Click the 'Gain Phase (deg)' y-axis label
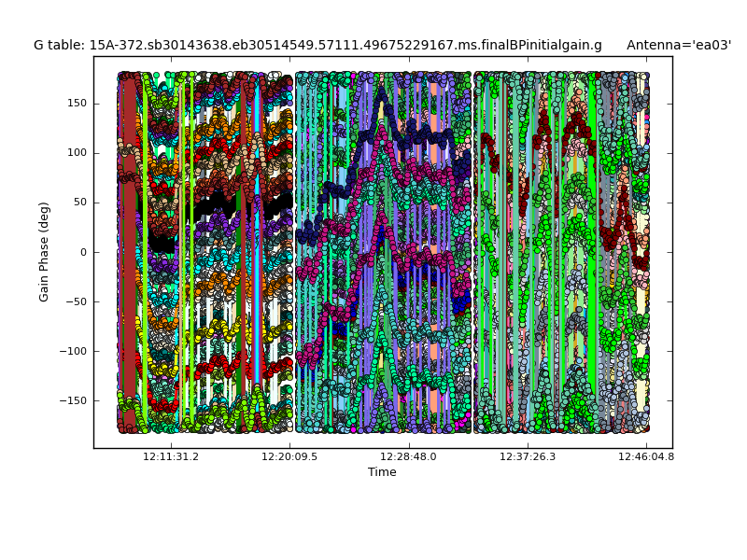 (44, 252)
